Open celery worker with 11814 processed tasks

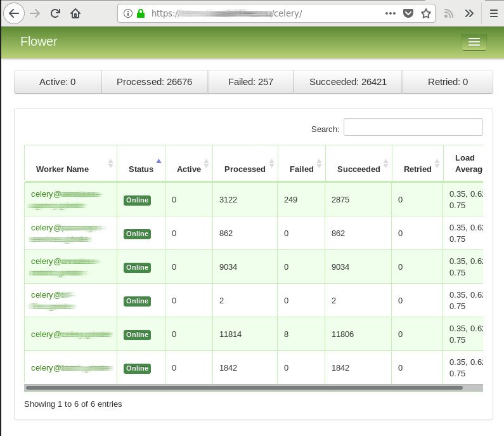[x=72, y=334]
